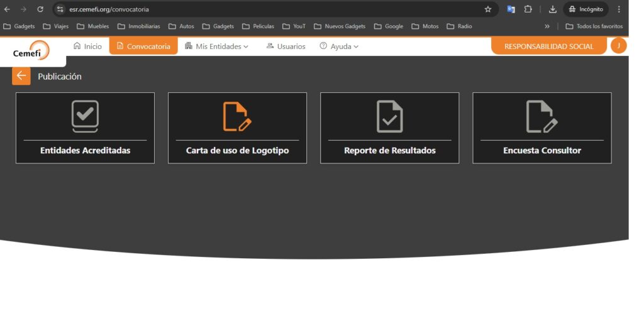Viewport: 644px width, 311px height.
Task: Open the Radio bookmarks folder
Action: (x=460, y=26)
